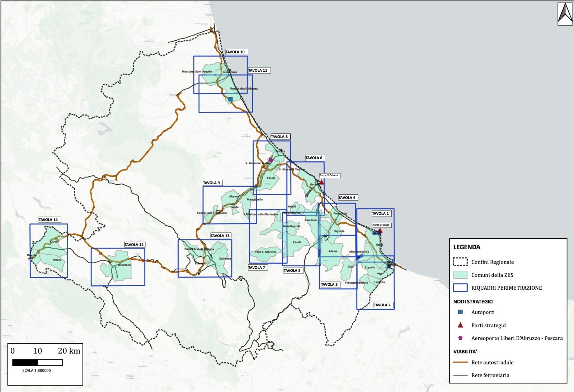The image size is (574, 392).
Task: Open the TAVOLA 9 label
Action: tap(212, 183)
